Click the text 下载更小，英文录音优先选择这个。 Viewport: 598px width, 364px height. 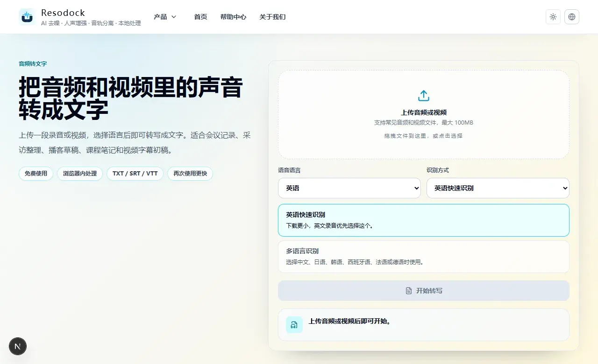[330, 225]
